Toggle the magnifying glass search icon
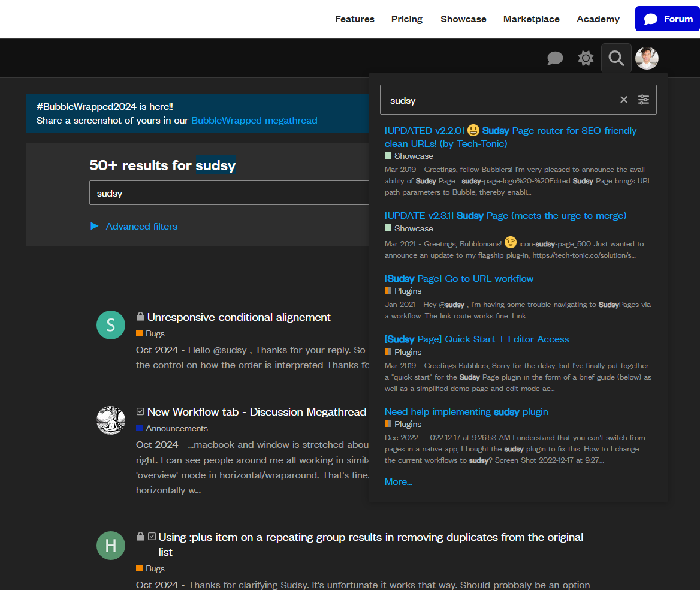The image size is (700, 590). pos(616,58)
